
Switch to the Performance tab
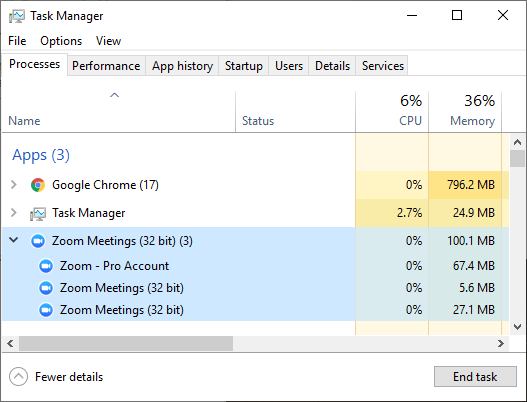(x=106, y=66)
